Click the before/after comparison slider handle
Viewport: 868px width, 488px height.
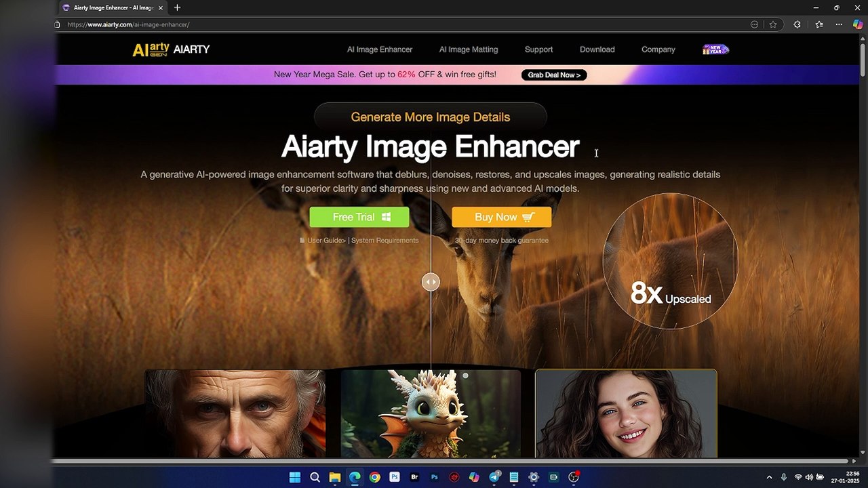click(x=431, y=282)
